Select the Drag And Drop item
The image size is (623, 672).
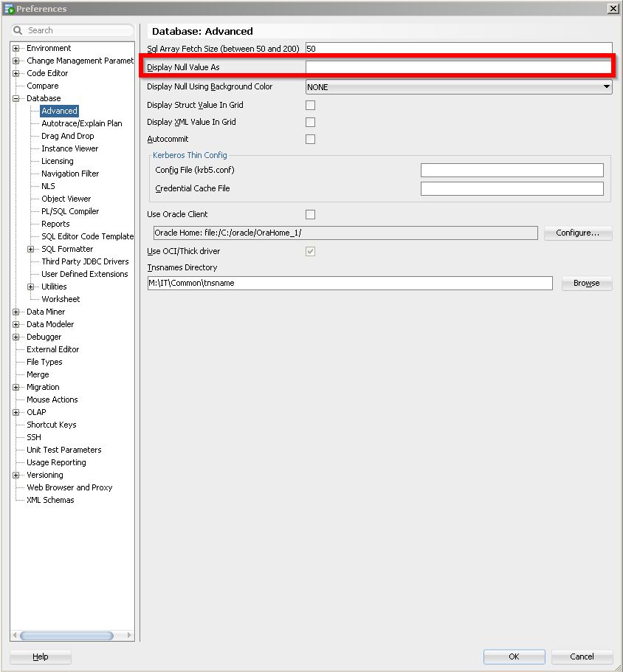click(68, 136)
